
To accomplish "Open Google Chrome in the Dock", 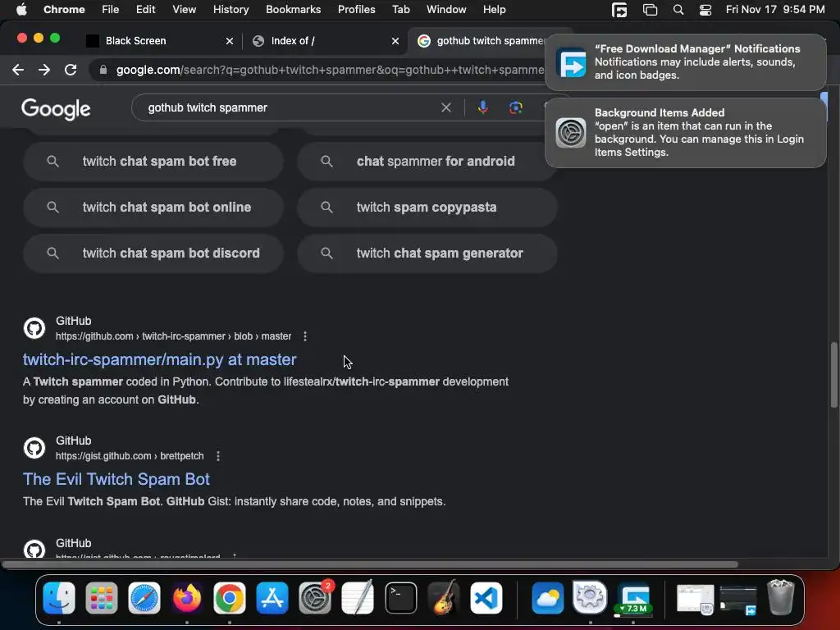I will 230,598.
